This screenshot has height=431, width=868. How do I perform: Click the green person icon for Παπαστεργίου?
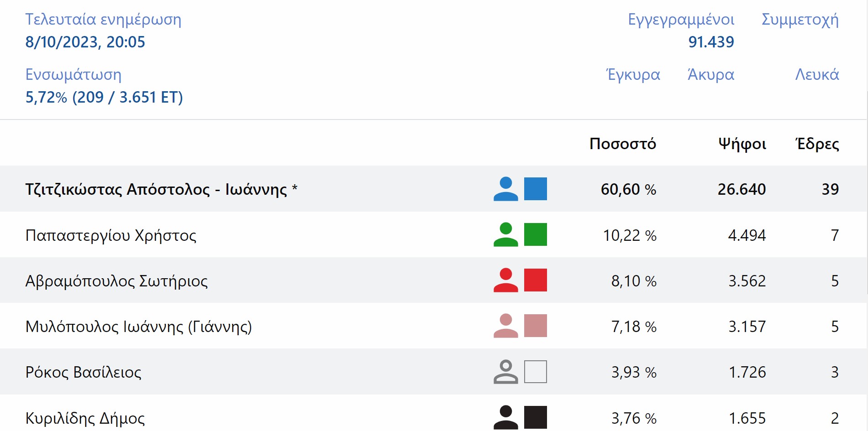(505, 234)
